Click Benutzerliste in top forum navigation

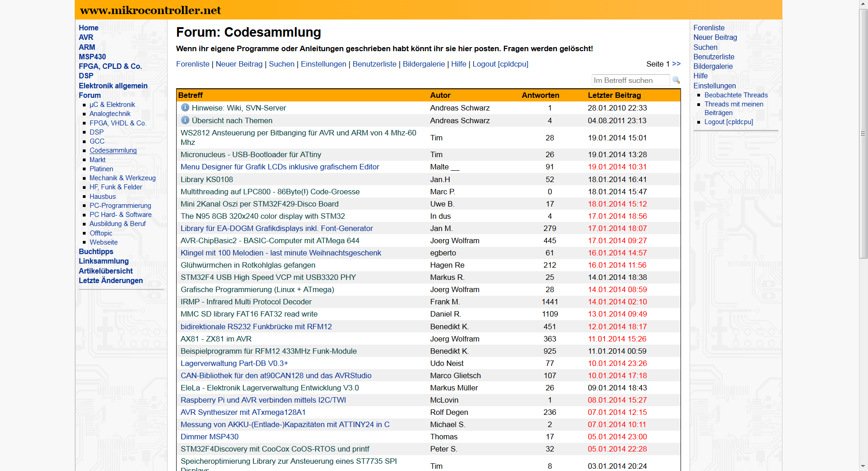coord(374,64)
